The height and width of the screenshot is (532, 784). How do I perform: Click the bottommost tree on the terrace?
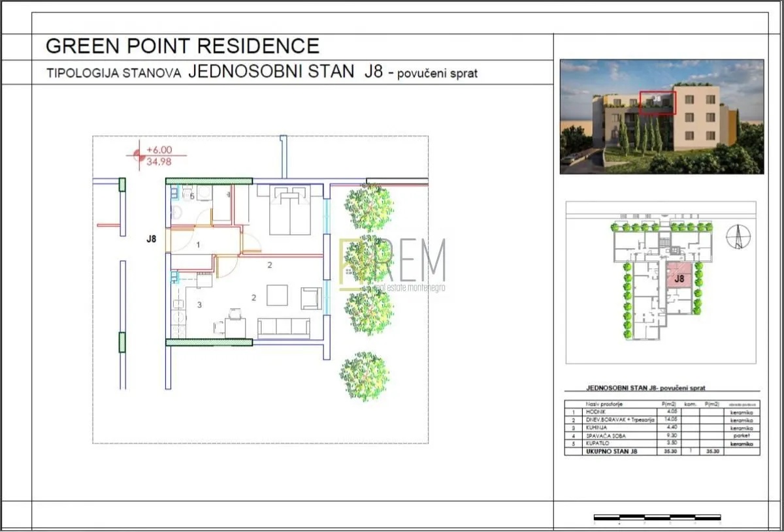click(365, 377)
